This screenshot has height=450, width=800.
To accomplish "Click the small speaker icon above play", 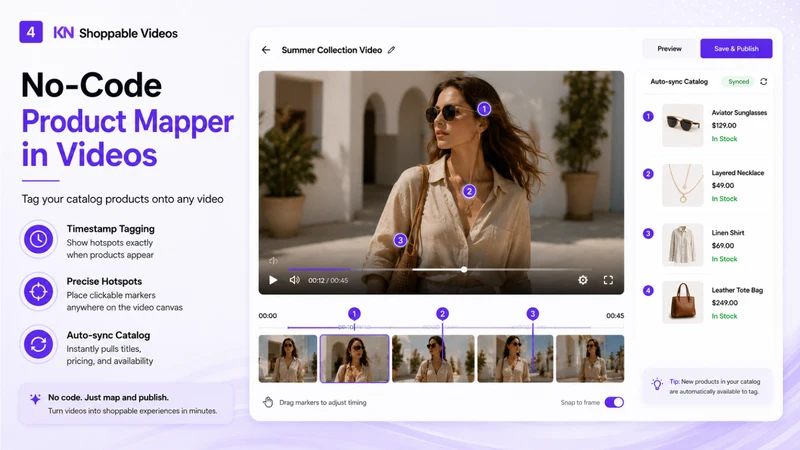I will pyautogui.click(x=273, y=261).
